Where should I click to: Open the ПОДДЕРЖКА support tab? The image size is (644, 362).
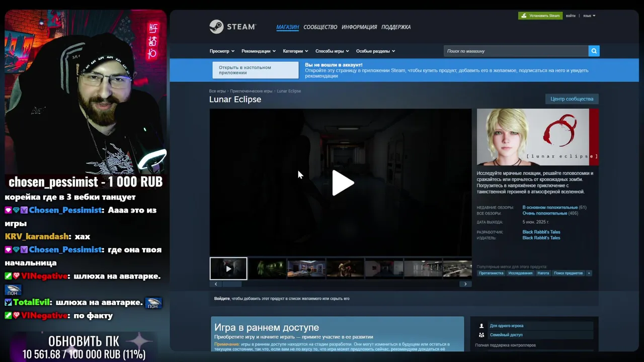(396, 27)
